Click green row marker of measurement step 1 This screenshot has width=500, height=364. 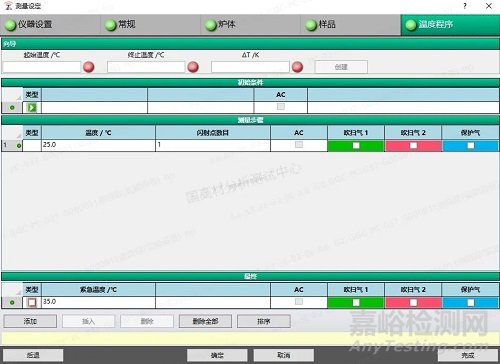pyautogui.click(x=19, y=145)
